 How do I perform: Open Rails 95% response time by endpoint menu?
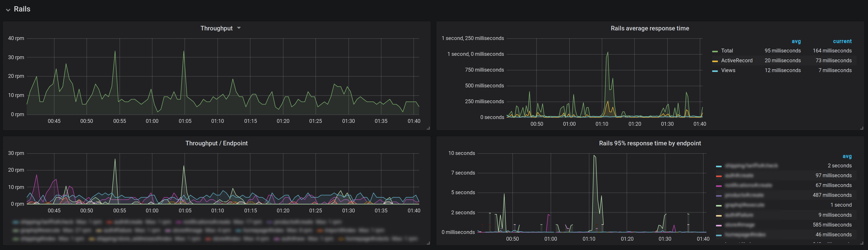coord(650,143)
